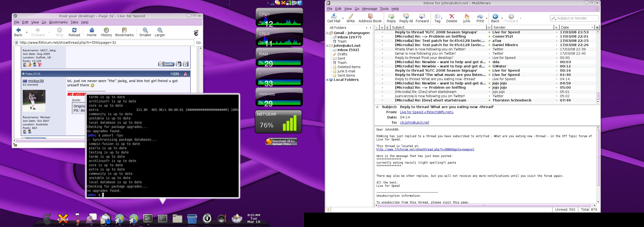The image size is (644, 227).
Task: Print the current email message
Action: coord(480,18)
